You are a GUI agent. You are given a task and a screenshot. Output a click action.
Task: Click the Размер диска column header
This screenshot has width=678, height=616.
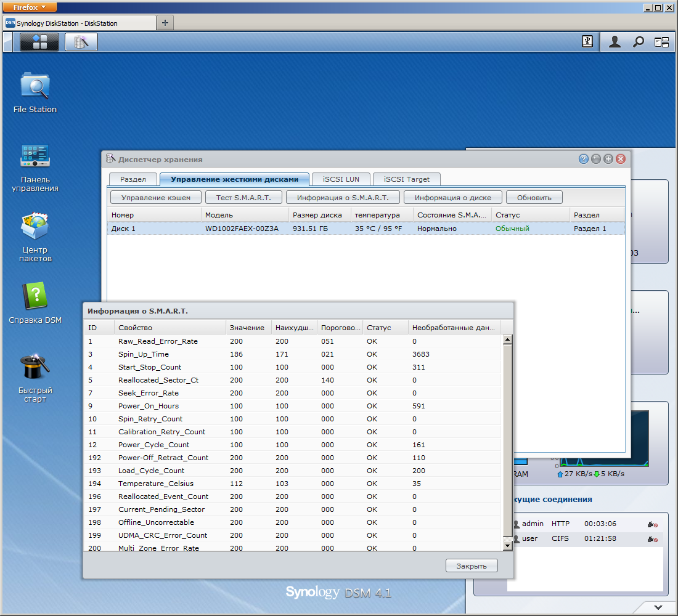click(x=319, y=215)
